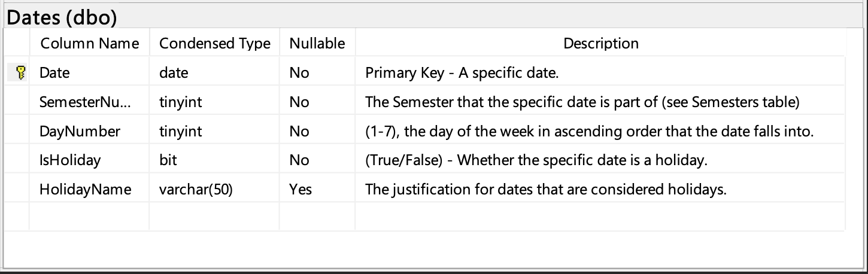This screenshot has height=274, width=868.
Task: Click the Description column header
Action: (x=600, y=43)
